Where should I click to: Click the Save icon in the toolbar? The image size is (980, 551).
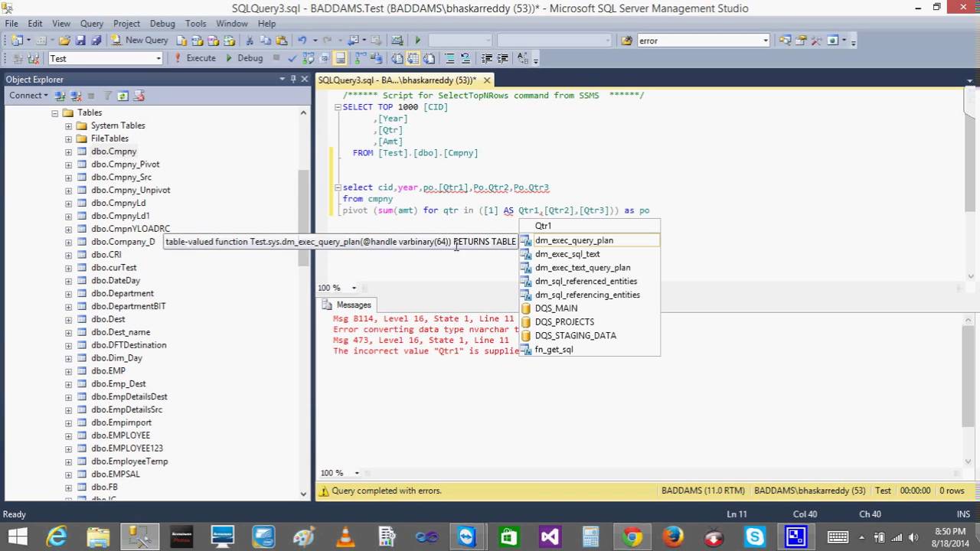[80, 41]
